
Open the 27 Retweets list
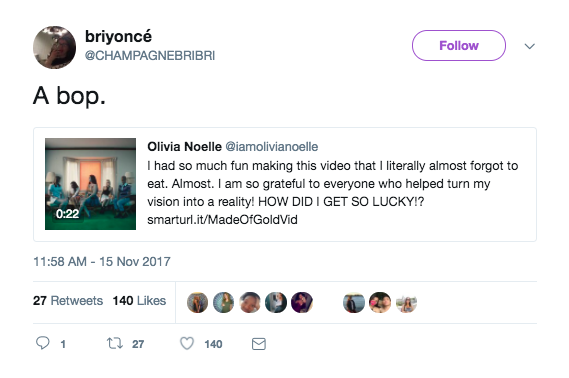pyautogui.click(x=68, y=301)
